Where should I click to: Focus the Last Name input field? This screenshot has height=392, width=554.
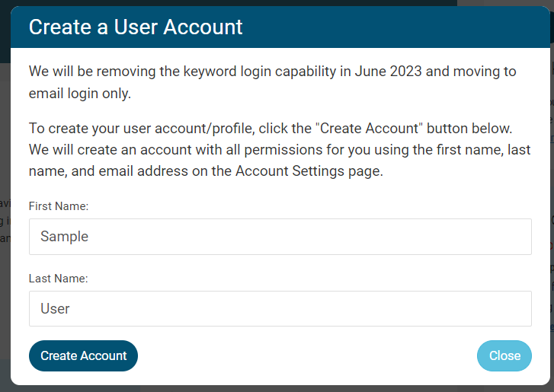[x=280, y=308]
